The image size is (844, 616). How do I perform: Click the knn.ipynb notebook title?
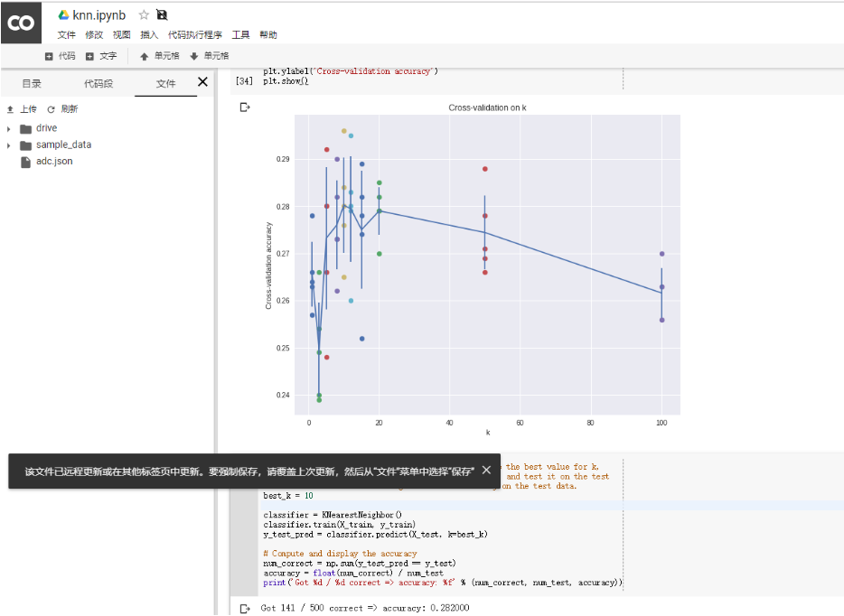[99, 15]
